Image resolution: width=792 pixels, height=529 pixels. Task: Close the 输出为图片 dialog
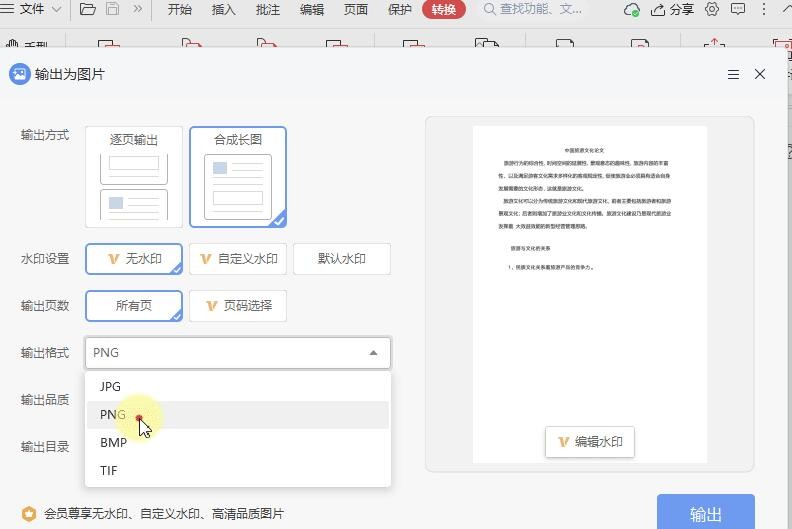click(x=760, y=75)
